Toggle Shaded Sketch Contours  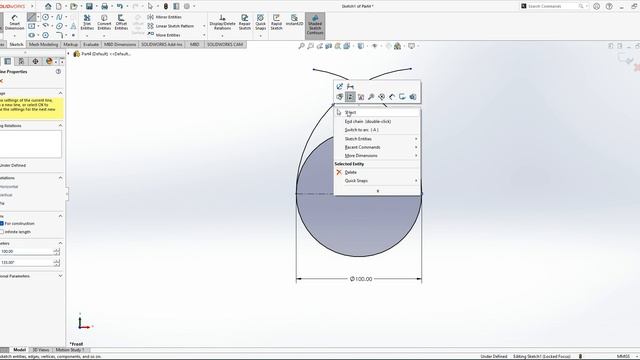pyautogui.click(x=315, y=25)
